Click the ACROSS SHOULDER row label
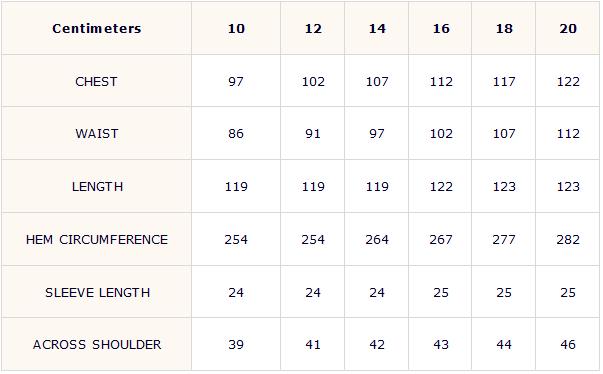The width and height of the screenshot is (603, 374). tap(97, 344)
